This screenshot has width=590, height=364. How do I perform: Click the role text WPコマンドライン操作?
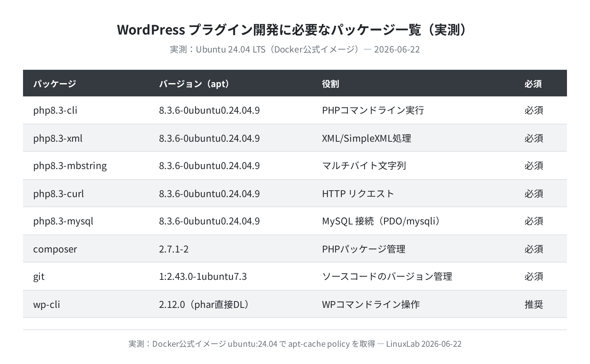371,304
